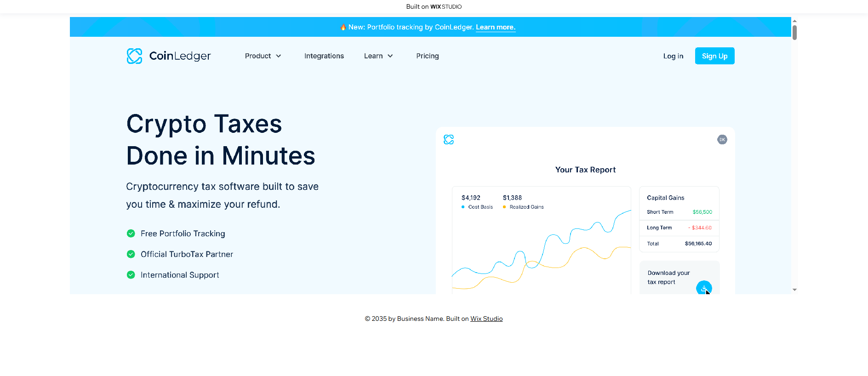This screenshot has width=868, height=376.
Task: Click the Long Term -$344.60 value
Action: coord(700,228)
